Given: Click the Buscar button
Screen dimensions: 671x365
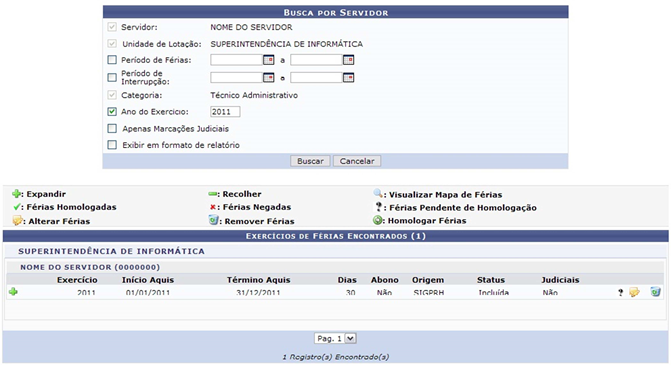Looking at the screenshot, I should point(310,161).
